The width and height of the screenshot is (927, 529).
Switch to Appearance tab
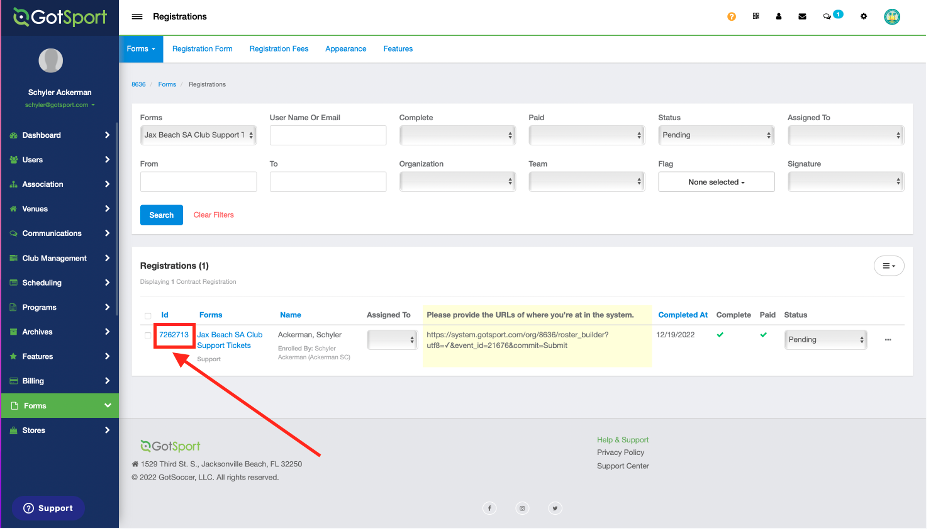click(346, 49)
